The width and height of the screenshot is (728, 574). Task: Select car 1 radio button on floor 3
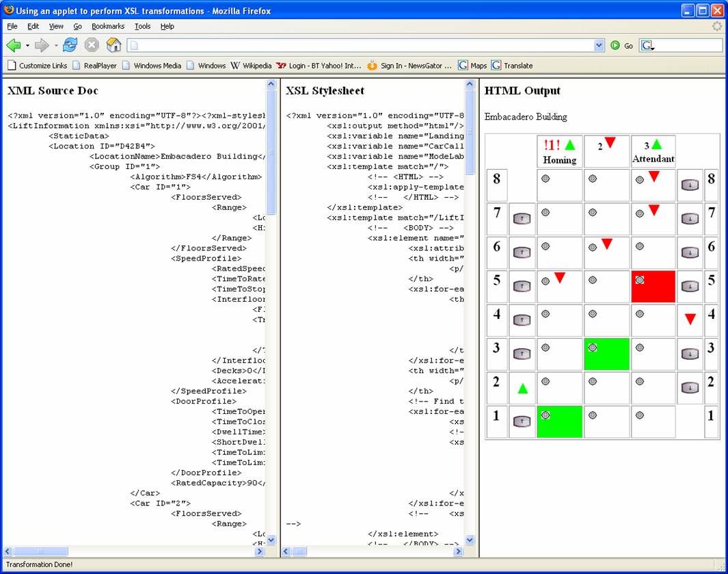[x=545, y=348]
